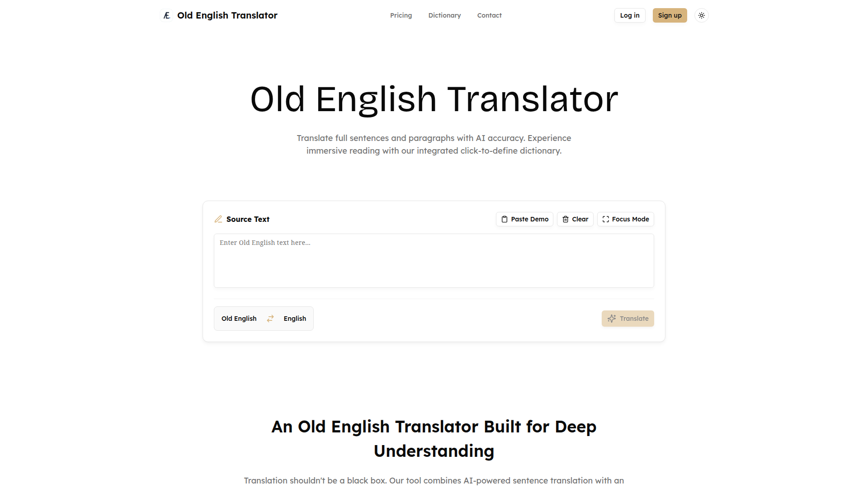
Task: Enable Focus Mode
Action: 625,219
